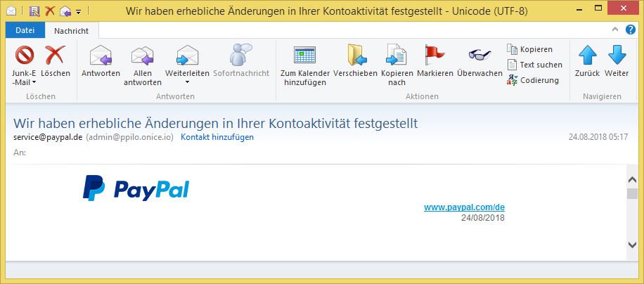The image size is (644, 284).
Task: Open Help via blue question mark
Action: [x=631, y=30]
